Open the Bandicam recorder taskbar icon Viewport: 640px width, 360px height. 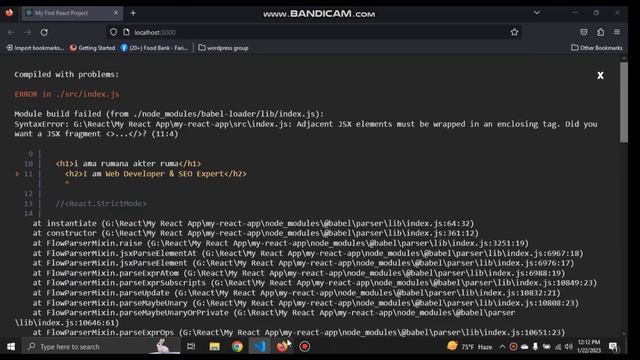304,347
